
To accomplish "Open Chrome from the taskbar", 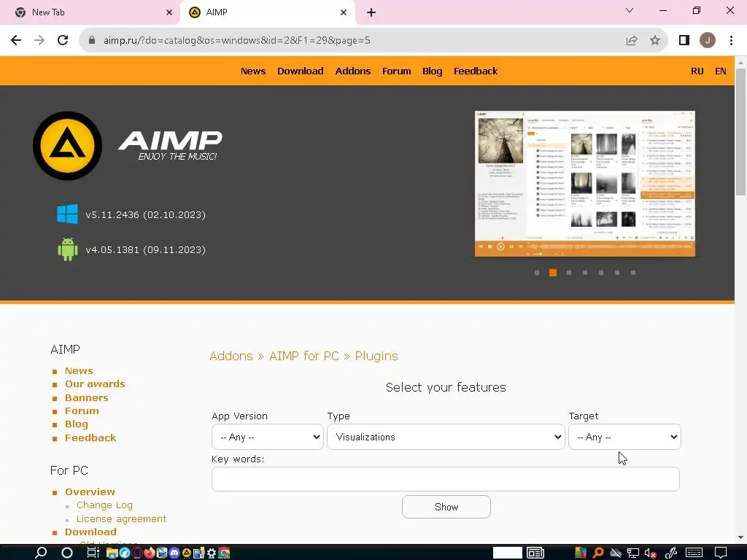I will (x=224, y=553).
